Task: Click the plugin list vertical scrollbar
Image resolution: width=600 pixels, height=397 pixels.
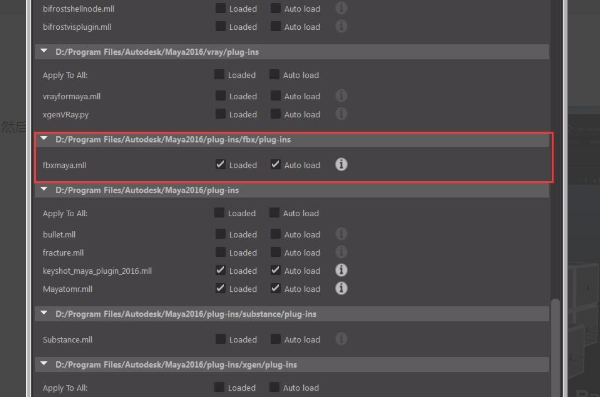Action: point(555,348)
